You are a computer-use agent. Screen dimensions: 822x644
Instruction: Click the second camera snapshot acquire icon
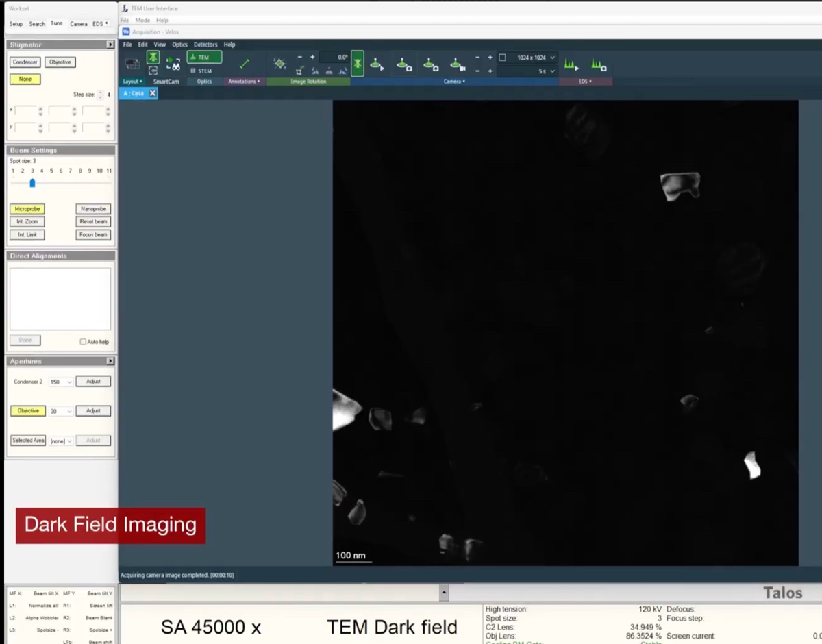[430, 64]
